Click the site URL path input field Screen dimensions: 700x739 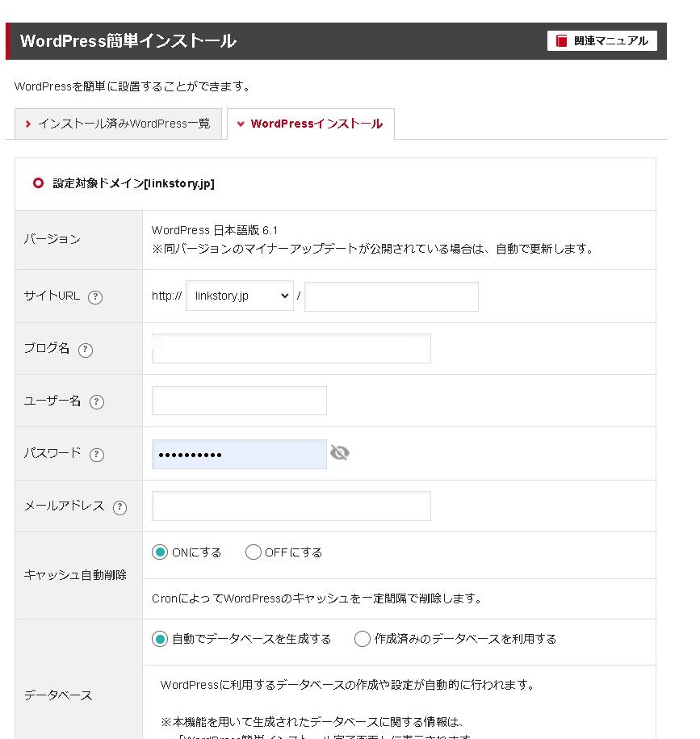(392, 296)
